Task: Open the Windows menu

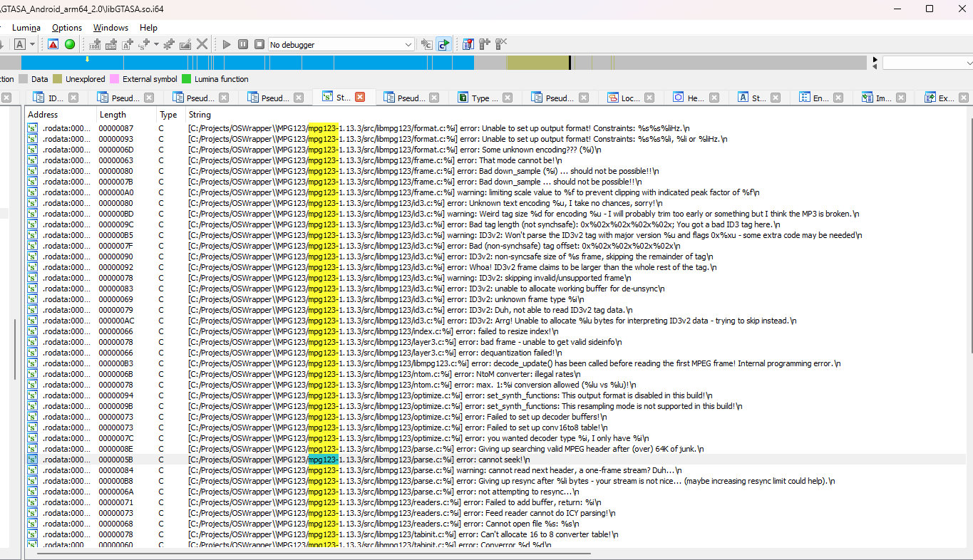Action: pos(110,28)
